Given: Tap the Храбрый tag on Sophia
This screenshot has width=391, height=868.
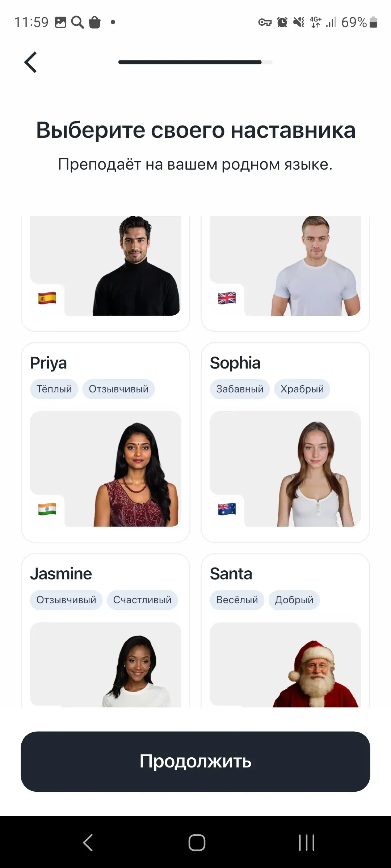Looking at the screenshot, I should 302,389.
